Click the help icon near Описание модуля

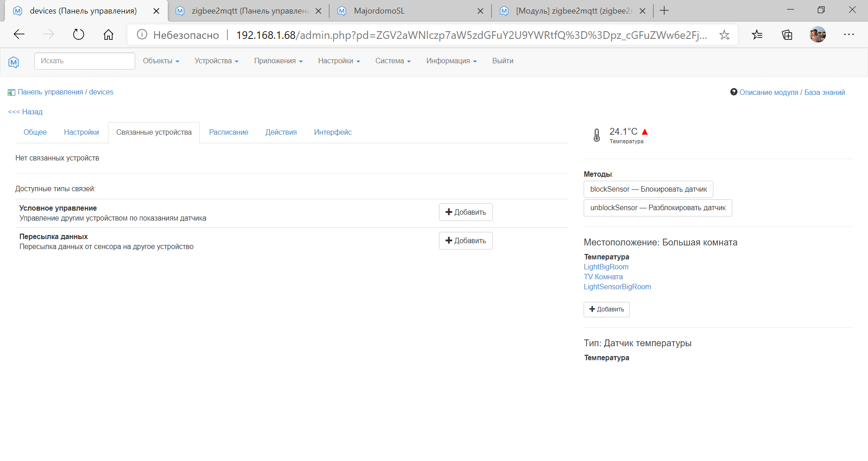pyautogui.click(x=734, y=92)
